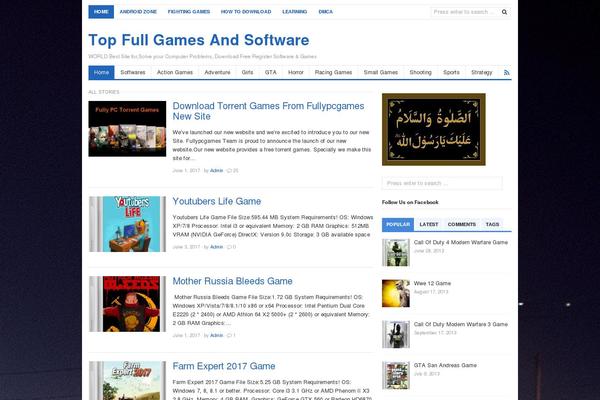This screenshot has height=400, width=600.
Task: Open DMCA page link
Action: coord(326,12)
